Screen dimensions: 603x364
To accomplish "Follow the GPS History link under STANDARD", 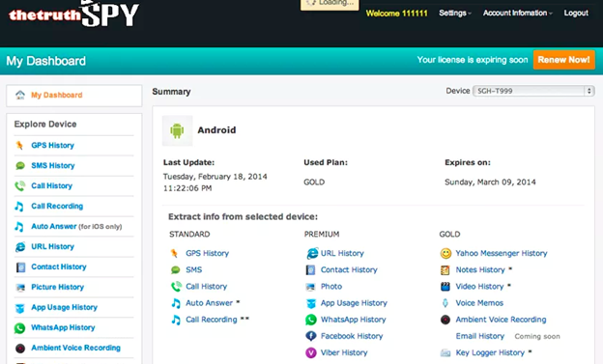I will (x=207, y=253).
